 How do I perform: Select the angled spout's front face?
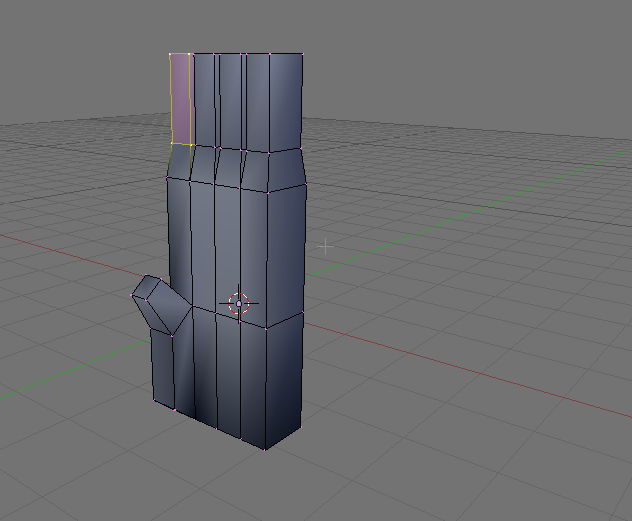point(169,307)
